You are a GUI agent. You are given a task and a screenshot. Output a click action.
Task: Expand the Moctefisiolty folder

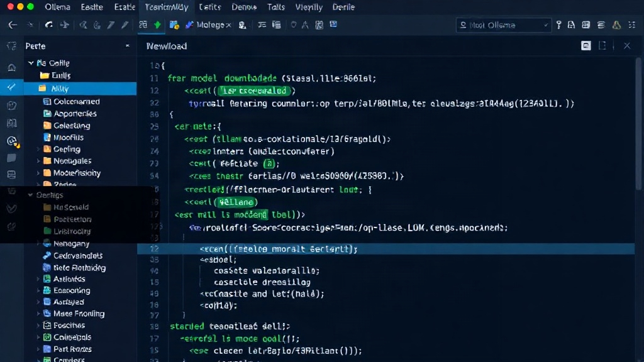click(38, 173)
